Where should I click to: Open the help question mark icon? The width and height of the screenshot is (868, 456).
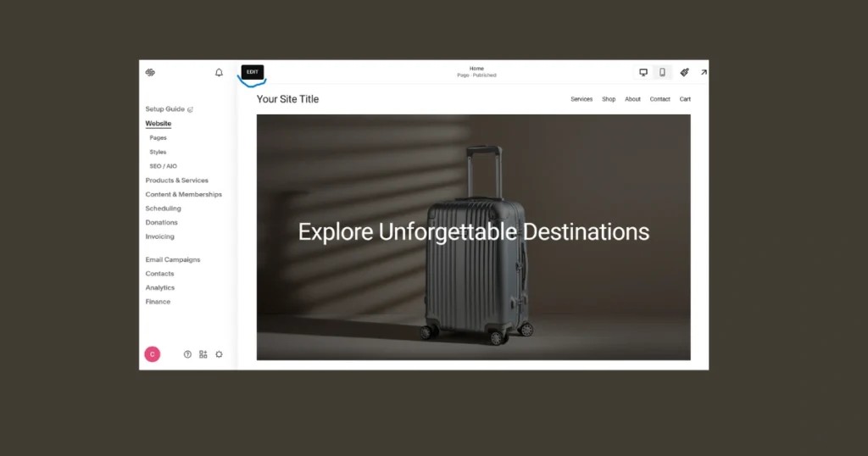pos(187,354)
